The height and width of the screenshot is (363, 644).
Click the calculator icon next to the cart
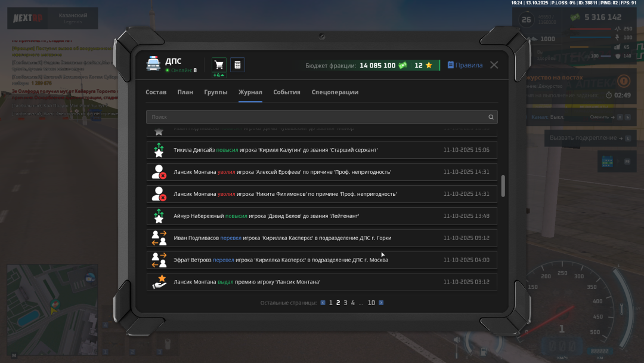click(237, 64)
